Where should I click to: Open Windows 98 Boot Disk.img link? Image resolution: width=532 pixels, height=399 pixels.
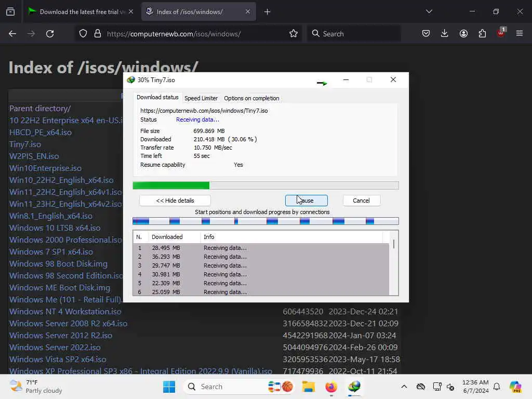click(x=58, y=263)
